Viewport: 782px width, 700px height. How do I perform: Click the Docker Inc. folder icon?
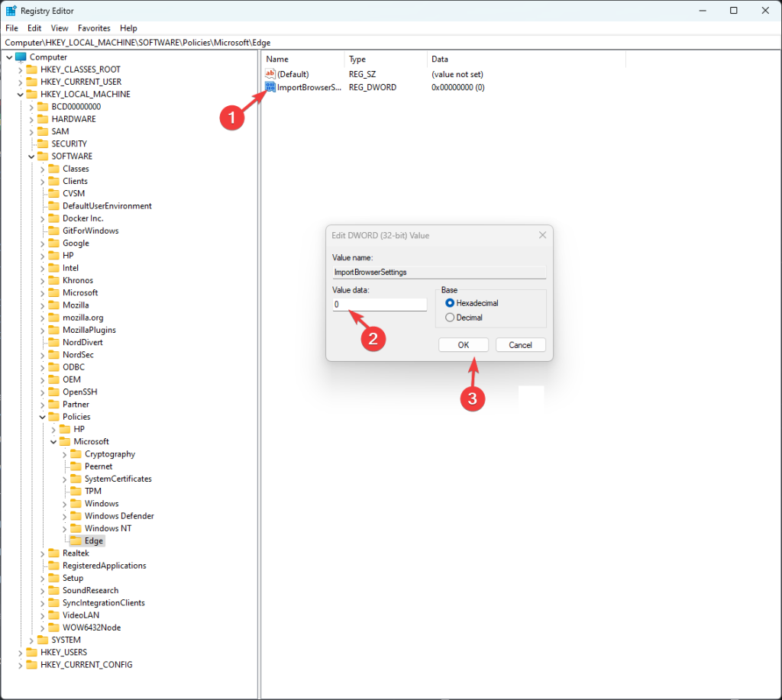click(54, 218)
